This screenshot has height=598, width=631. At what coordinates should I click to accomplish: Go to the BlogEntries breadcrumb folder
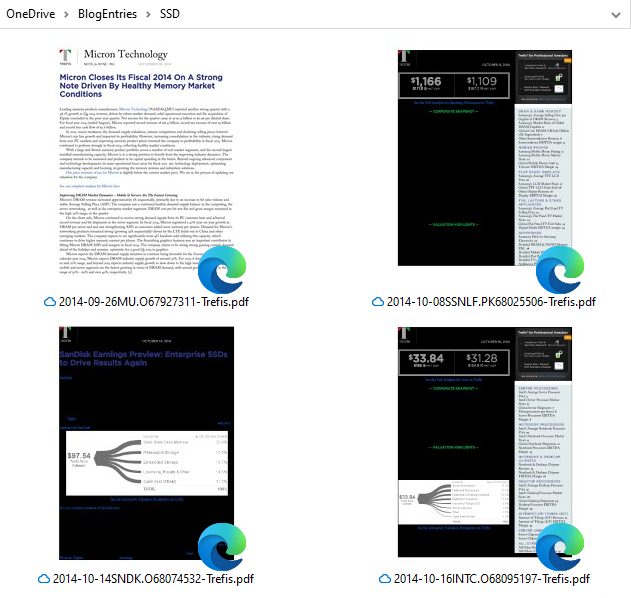click(107, 14)
